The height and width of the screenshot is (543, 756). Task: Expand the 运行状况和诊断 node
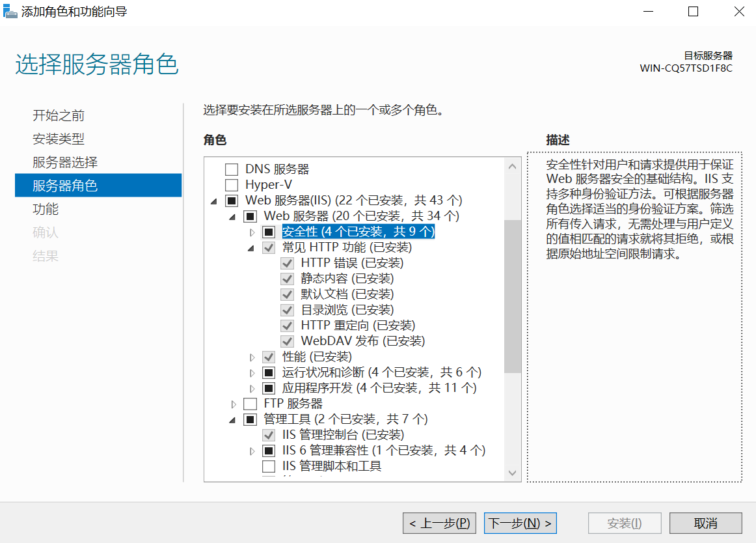coord(252,372)
